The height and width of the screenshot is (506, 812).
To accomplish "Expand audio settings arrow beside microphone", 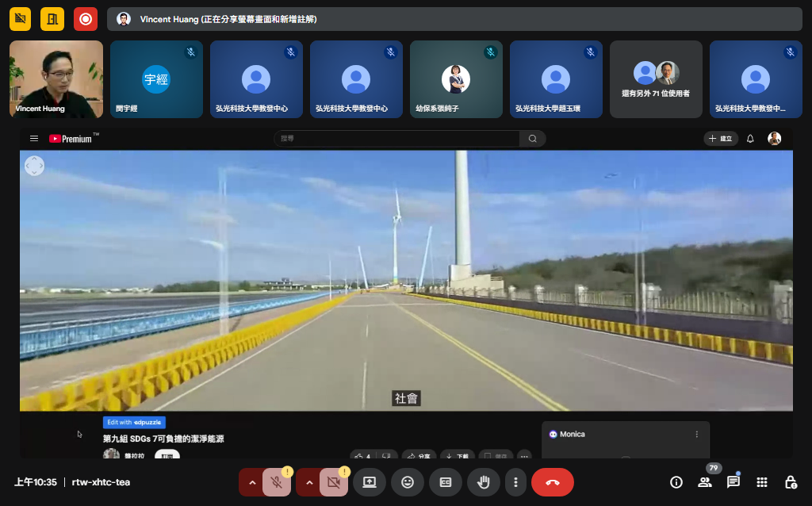I will click(252, 482).
